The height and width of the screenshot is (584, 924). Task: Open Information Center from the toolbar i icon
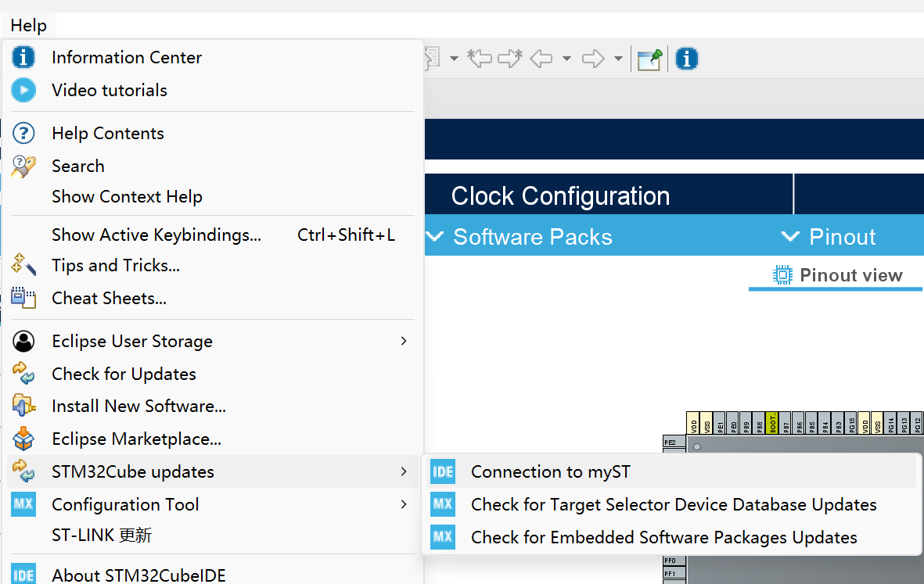(x=686, y=59)
